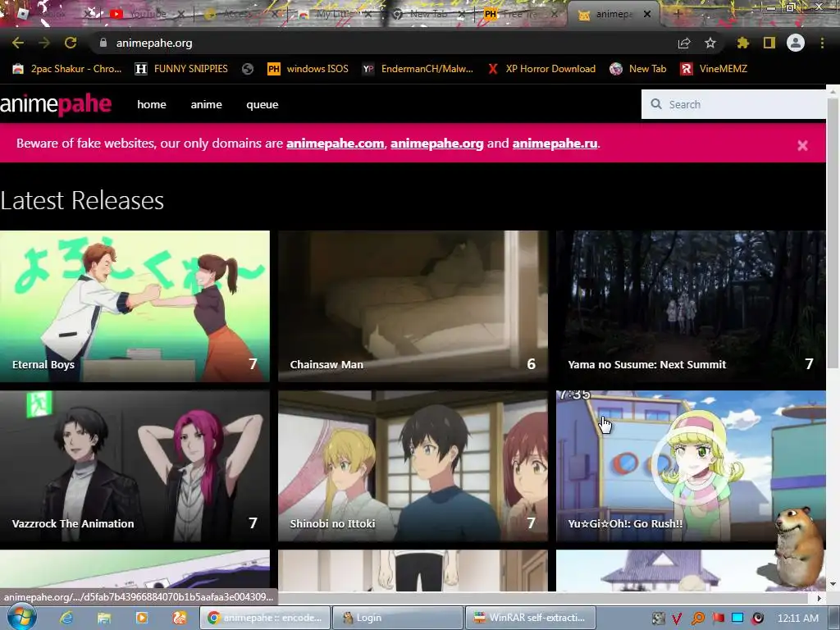Viewport: 840px width, 630px height.
Task: Open the FUNNY SNIPPIES bookmark
Action: [x=181, y=69]
